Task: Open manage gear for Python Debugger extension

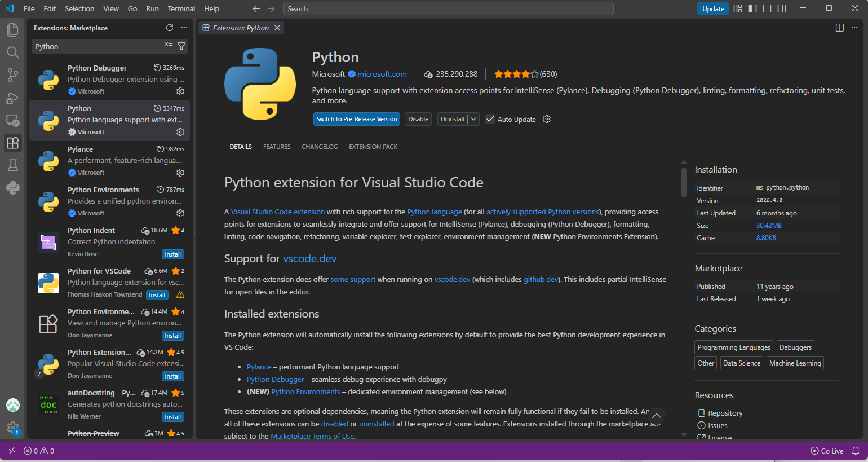Action: (x=180, y=91)
